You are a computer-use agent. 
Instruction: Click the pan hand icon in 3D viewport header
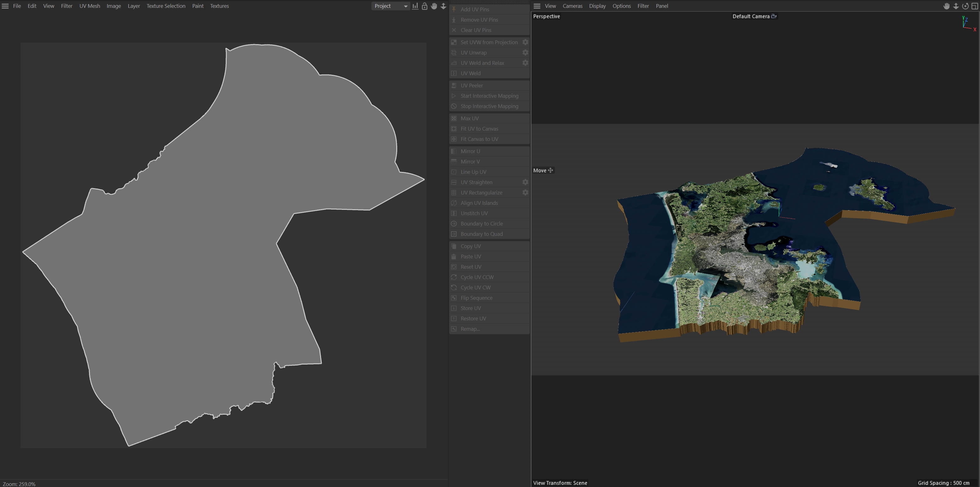point(946,6)
